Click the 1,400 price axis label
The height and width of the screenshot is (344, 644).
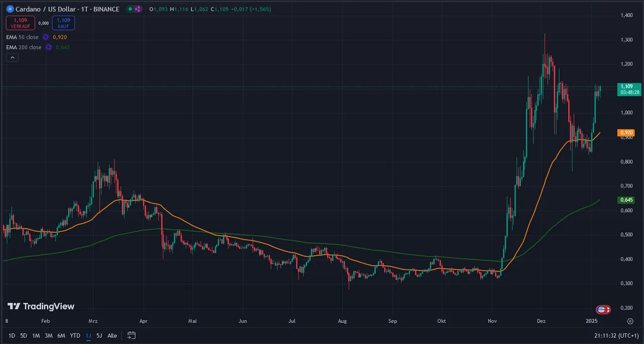tap(626, 16)
